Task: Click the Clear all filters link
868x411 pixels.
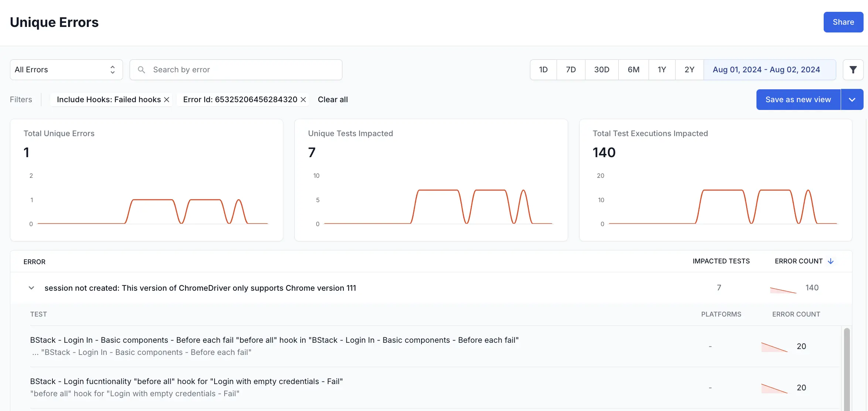Action: pyautogui.click(x=332, y=100)
